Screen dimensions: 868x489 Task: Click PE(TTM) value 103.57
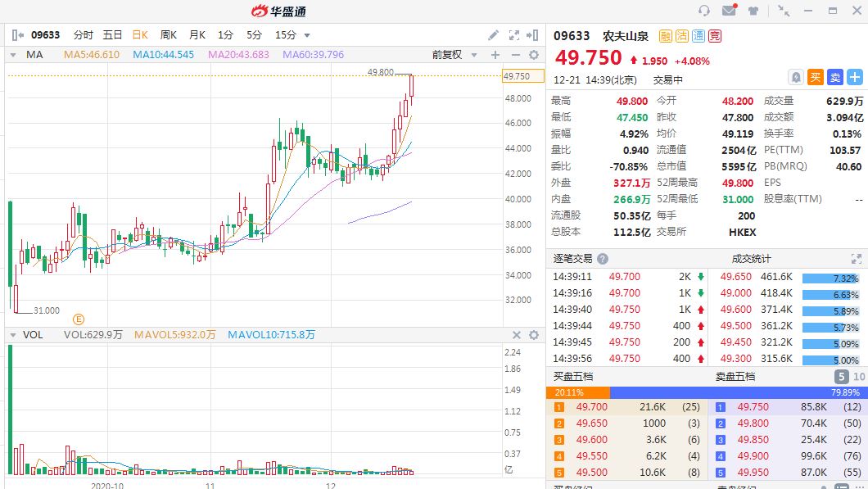point(845,150)
